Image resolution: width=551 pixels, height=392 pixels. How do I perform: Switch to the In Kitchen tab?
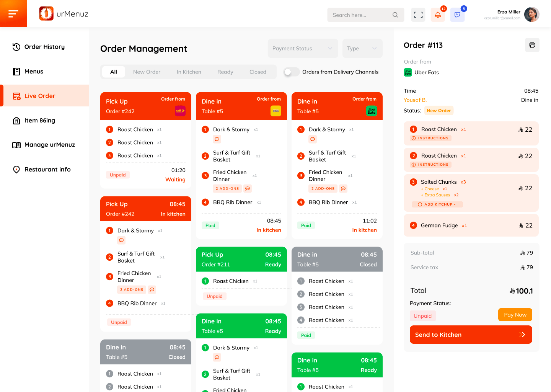pyautogui.click(x=189, y=72)
